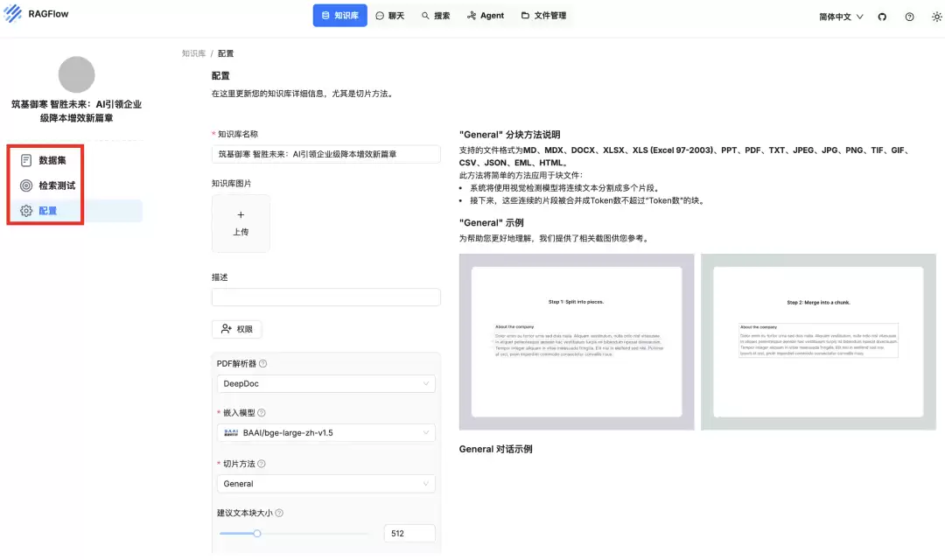Open GitHub repository icon

click(x=882, y=17)
